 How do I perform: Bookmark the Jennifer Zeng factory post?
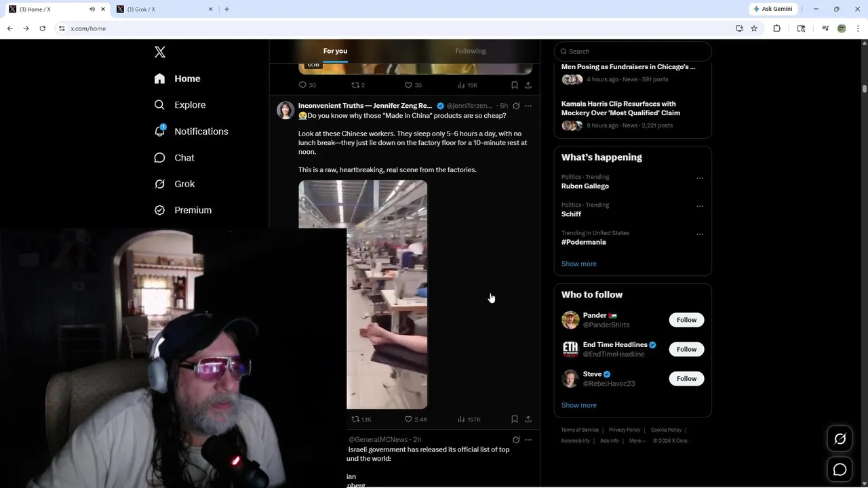(x=515, y=420)
